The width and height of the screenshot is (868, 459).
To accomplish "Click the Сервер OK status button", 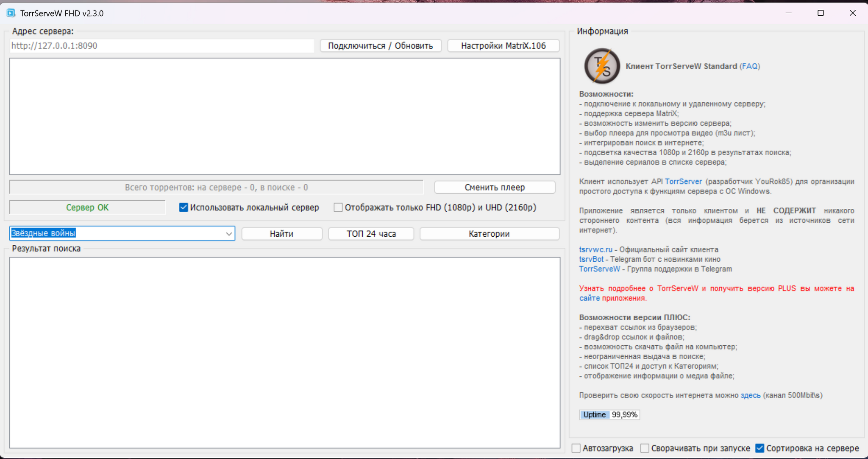I will click(87, 207).
